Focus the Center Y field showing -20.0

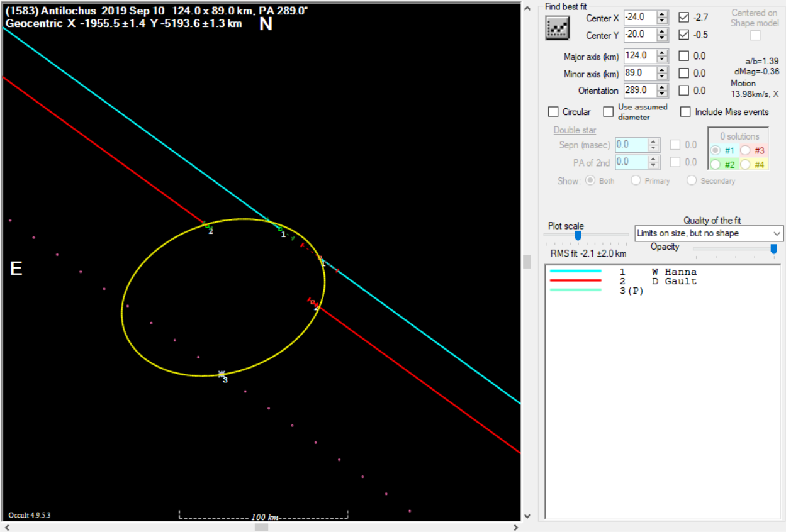[x=640, y=35]
